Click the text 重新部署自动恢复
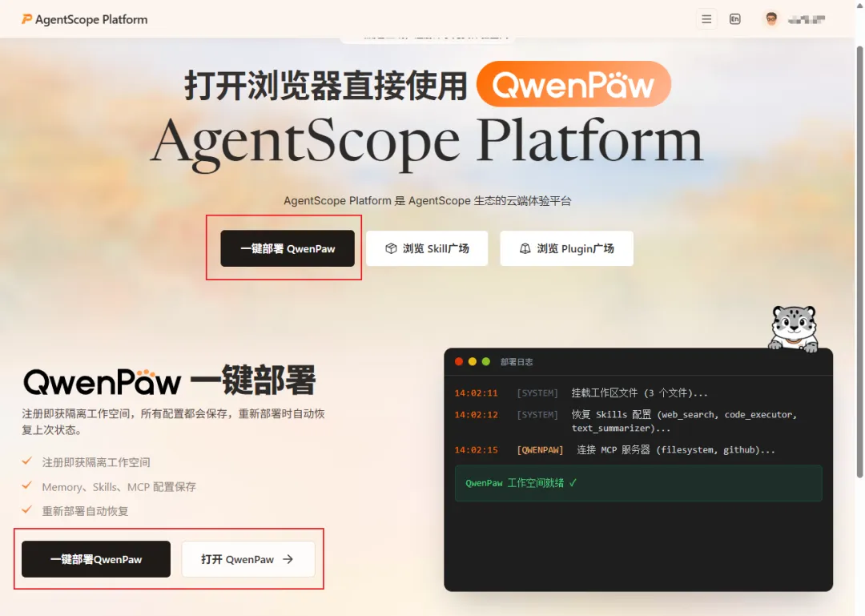 [85, 511]
